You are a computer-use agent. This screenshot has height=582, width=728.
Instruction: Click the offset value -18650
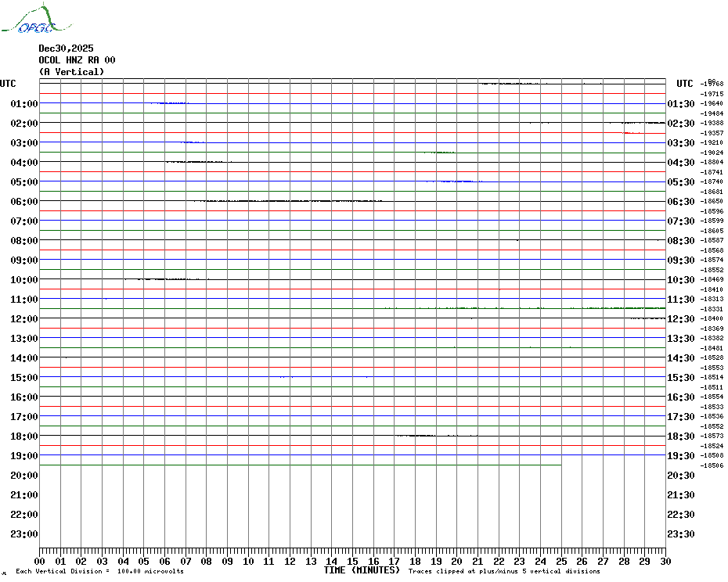[712, 201]
